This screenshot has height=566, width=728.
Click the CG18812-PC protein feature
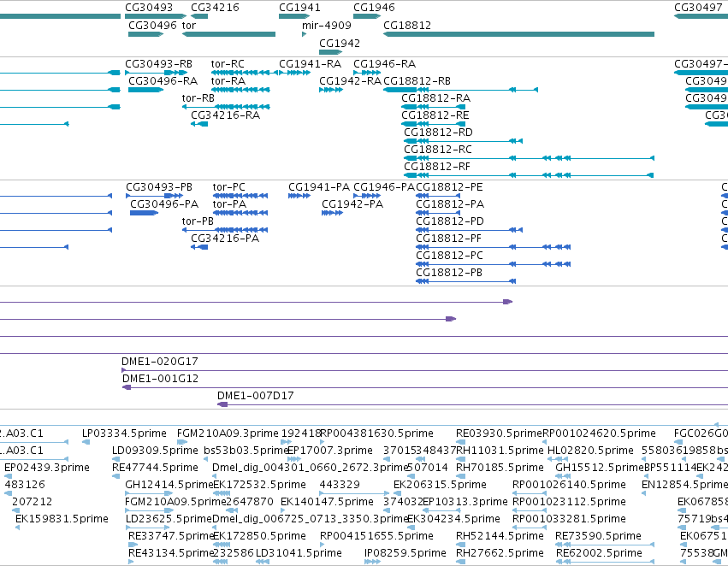coord(493,264)
